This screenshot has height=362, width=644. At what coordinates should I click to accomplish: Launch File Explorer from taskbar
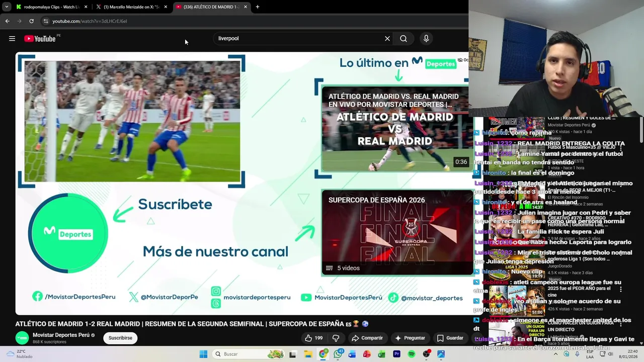(308, 354)
